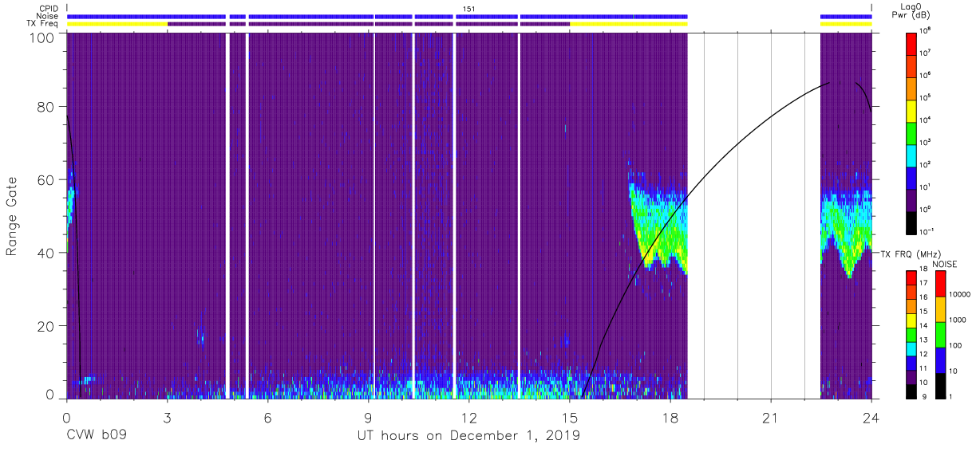980x452 pixels.
Task: Click the red top segment of noise colorbar
Action: 941,284
